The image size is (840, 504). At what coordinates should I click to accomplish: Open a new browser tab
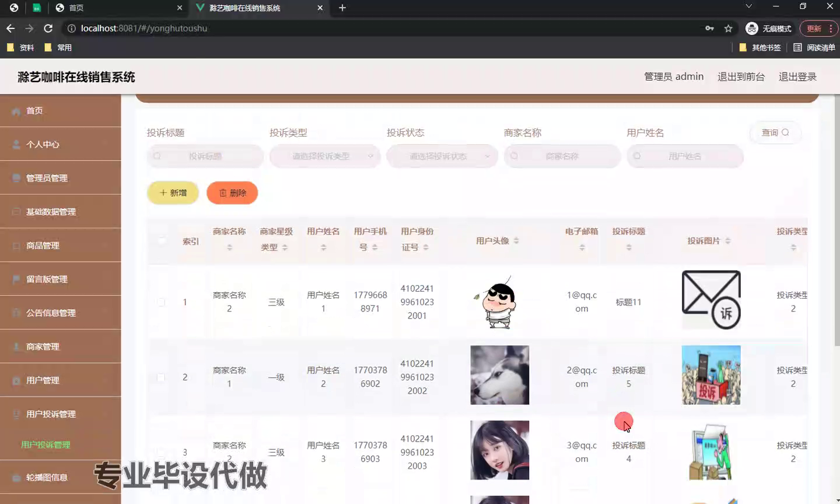tap(342, 8)
